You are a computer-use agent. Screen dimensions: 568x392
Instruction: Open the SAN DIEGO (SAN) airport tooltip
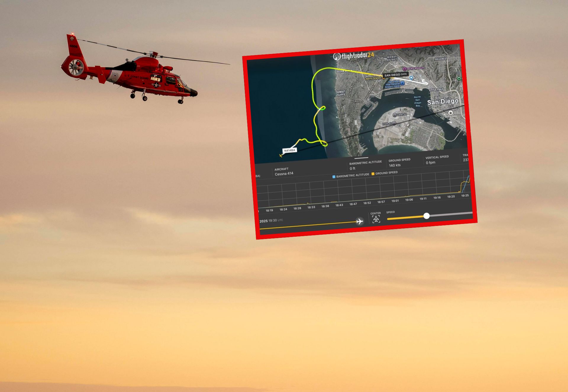pos(395,75)
